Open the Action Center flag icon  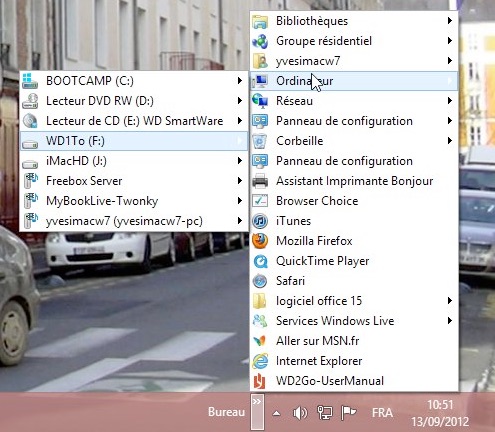pyautogui.click(x=348, y=413)
